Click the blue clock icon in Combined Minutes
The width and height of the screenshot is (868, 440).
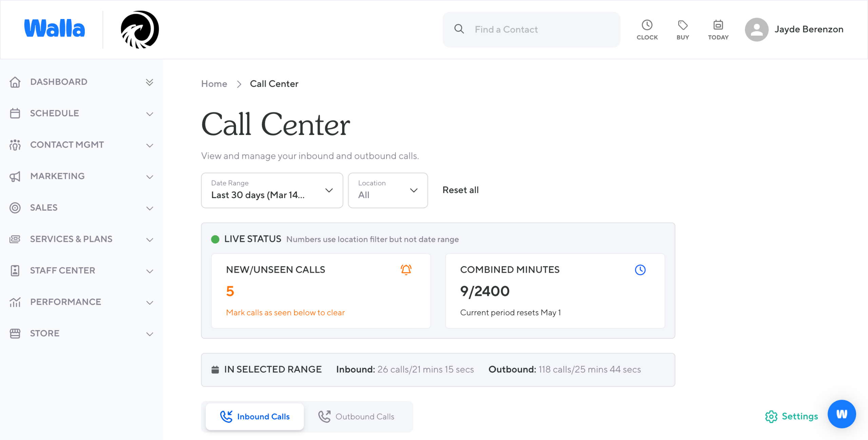tap(640, 270)
